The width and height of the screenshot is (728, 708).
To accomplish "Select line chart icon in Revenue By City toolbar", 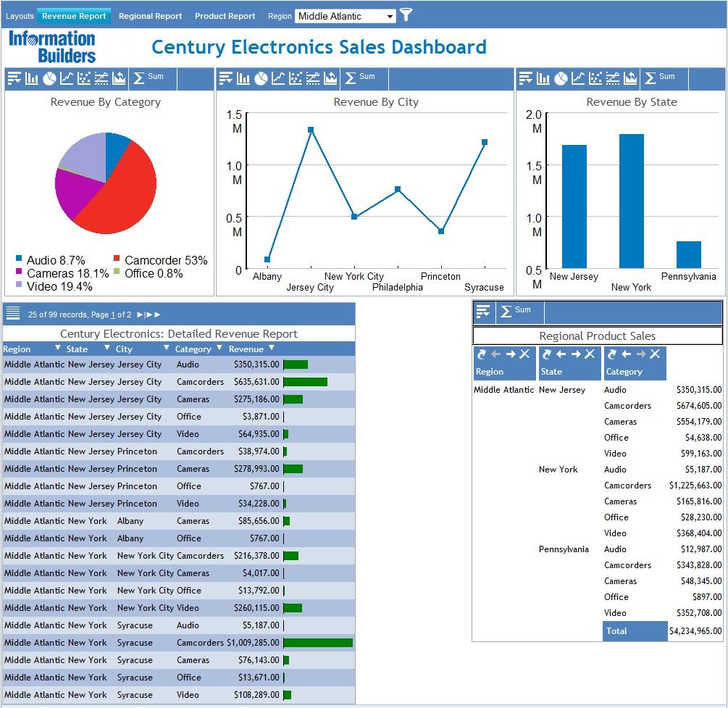I will 277,78.
